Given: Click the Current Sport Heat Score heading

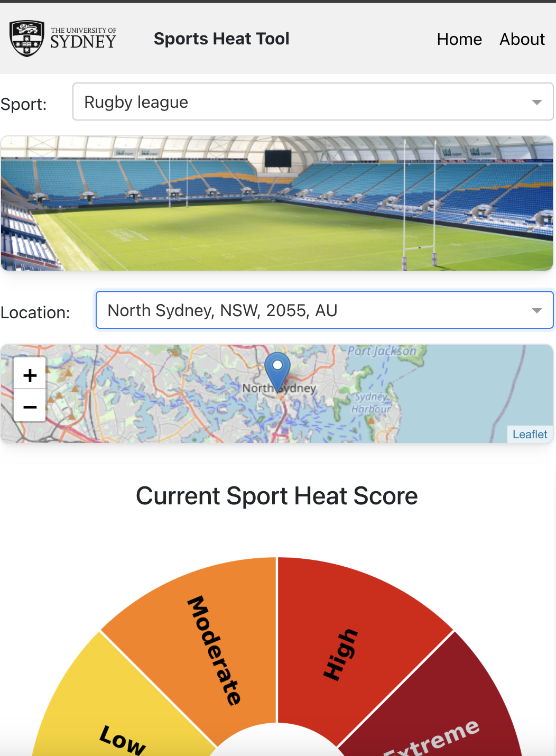Looking at the screenshot, I should pos(277,496).
